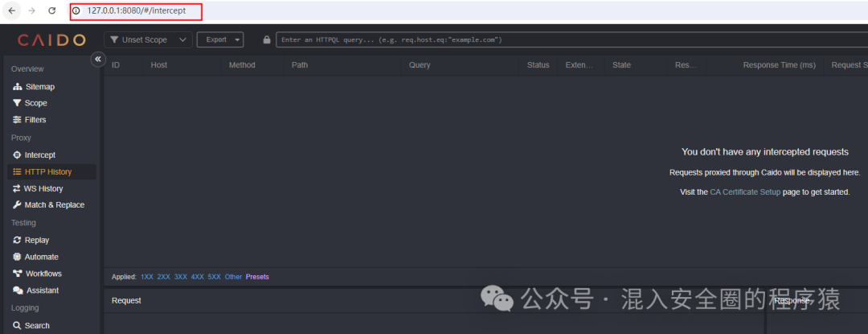Viewport: 868px width, 334px height.
Task: Open the CA Certificate Setup link
Action: (745, 192)
